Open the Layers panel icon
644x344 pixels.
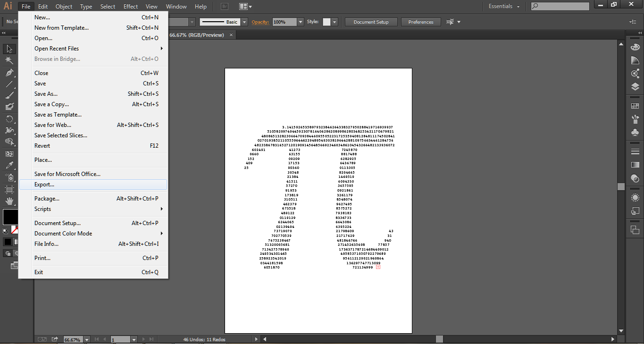point(635,87)
